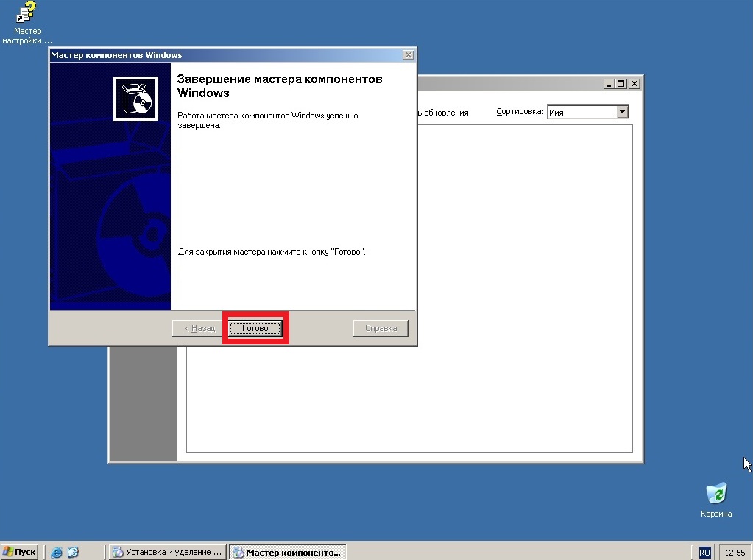Image resolution: width=753 pixels, height=560 pixels.
Task: Switch to Мастер компонентов taskbar button
Action: [287, 553]
